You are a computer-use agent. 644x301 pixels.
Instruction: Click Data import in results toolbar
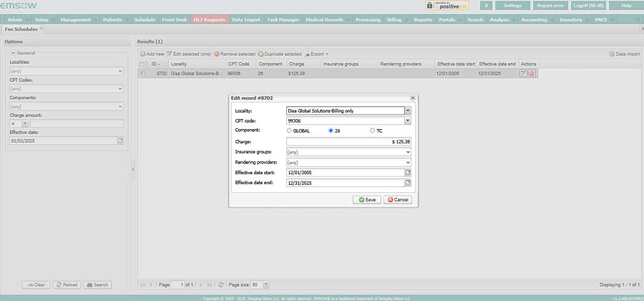[624, 54]
